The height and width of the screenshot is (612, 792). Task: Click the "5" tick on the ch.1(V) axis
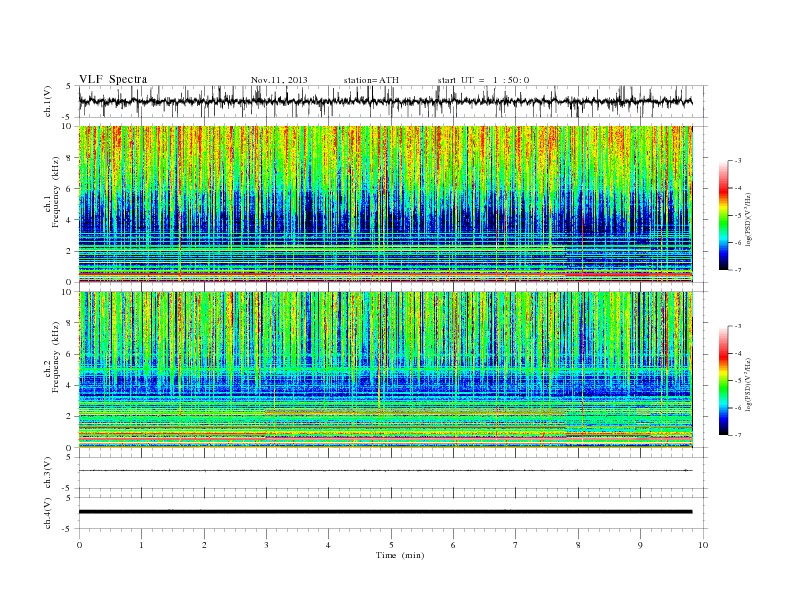[69, 86]
